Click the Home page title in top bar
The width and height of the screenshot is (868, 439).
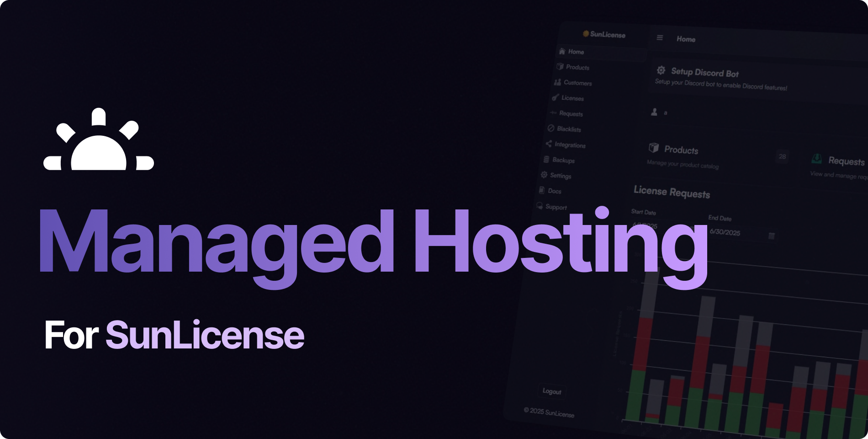click(686, 39)
